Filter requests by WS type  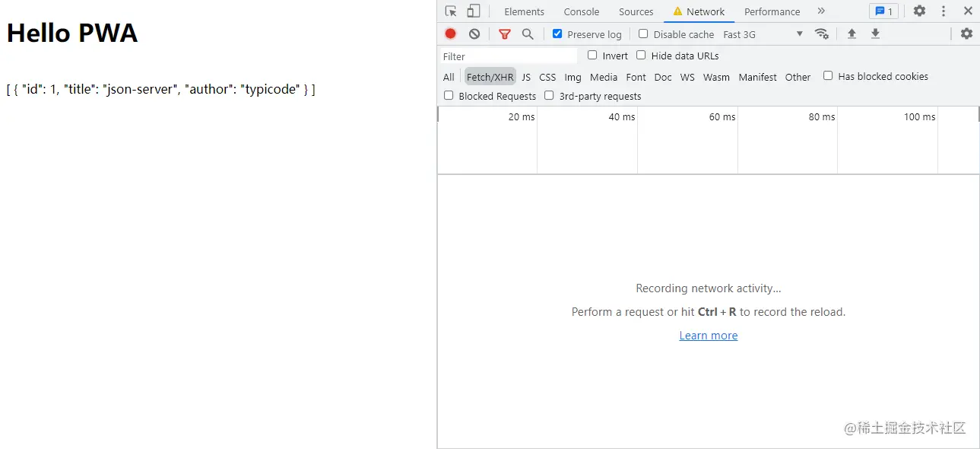[x=687, y=77]
